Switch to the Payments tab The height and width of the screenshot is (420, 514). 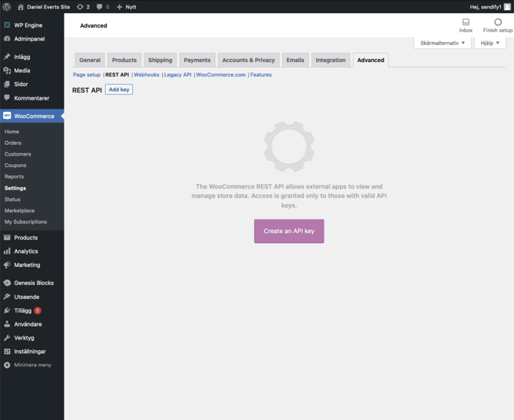pos(197,60)
